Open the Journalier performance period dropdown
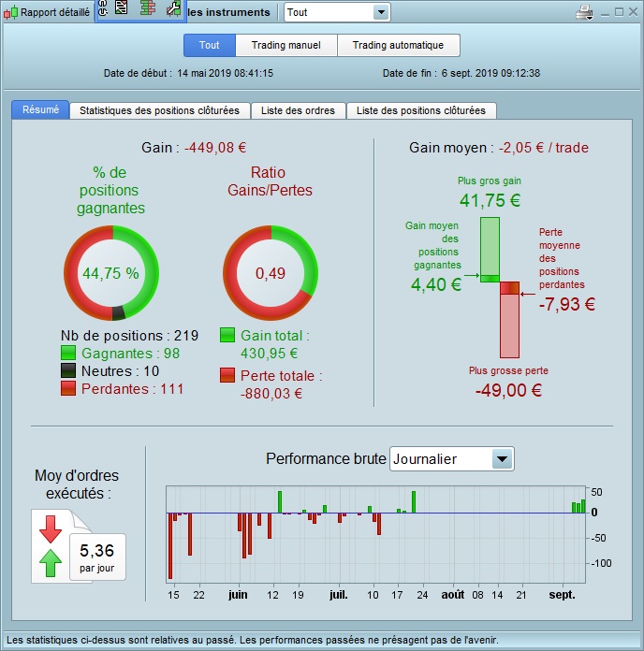 (x=451, y=458)
